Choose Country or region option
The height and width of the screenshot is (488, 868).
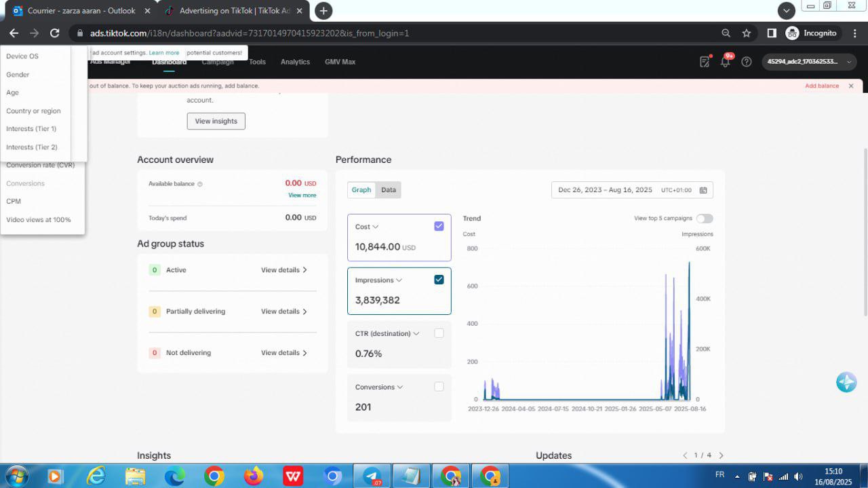coord(33,111)
